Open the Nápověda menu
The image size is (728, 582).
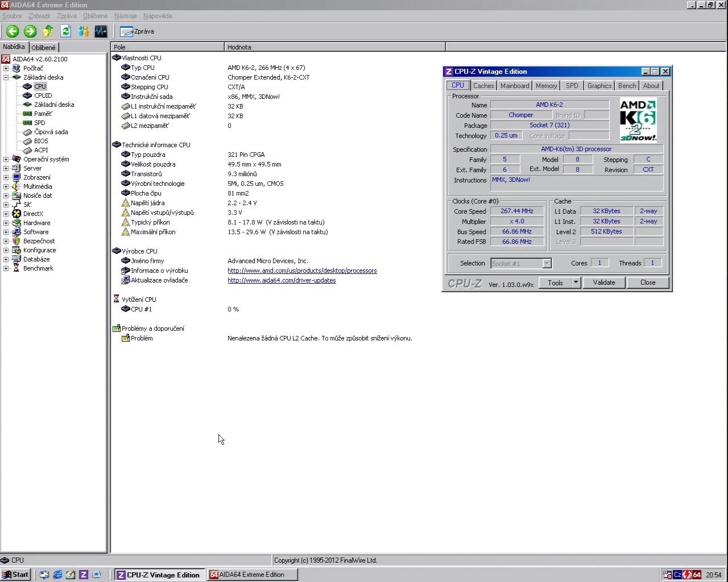[158, 16]
